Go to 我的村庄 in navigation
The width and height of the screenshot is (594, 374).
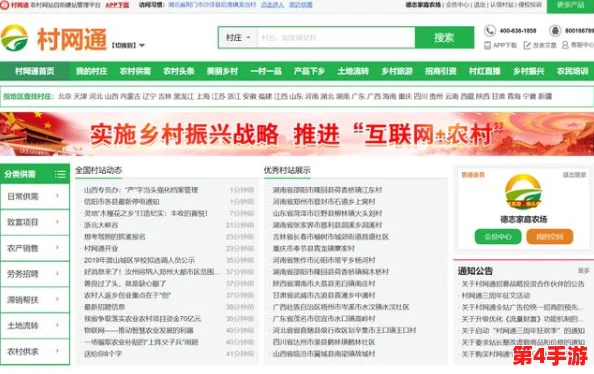(x=92, y=71)
